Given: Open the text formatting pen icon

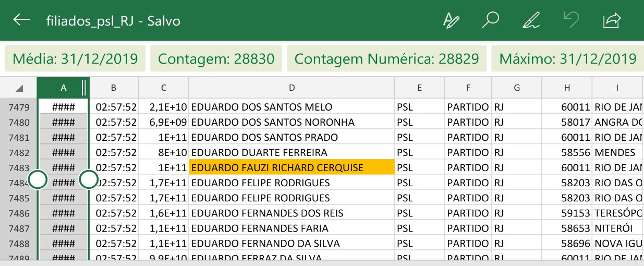Looking at the screenshot, I should coord(451,20).
